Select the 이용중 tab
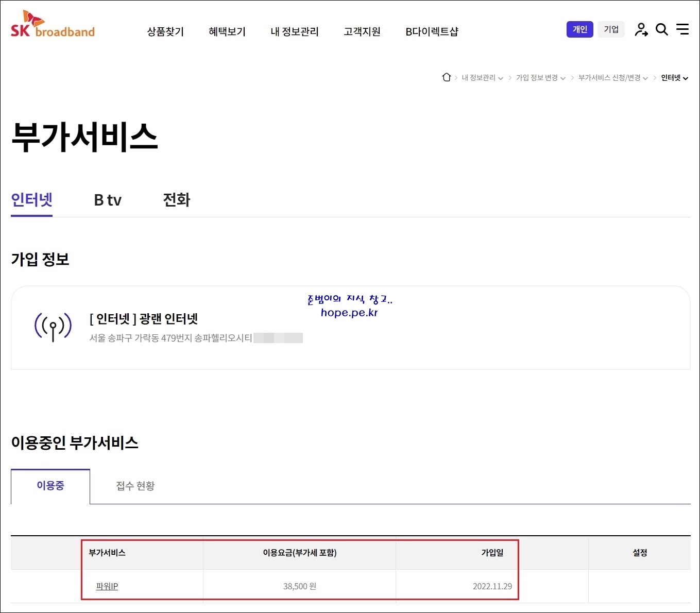This screenshot has height=613, width=700. pyautogui.click(x=50, y=486)
